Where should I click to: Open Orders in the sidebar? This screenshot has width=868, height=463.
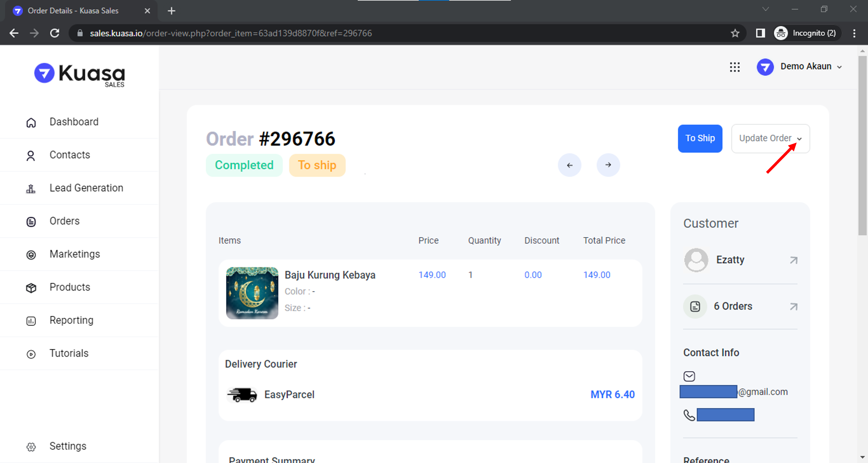point(64,221)
